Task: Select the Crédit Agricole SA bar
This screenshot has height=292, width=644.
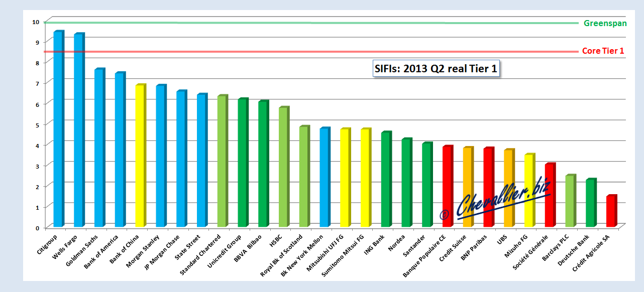Action: pos(611,211)
